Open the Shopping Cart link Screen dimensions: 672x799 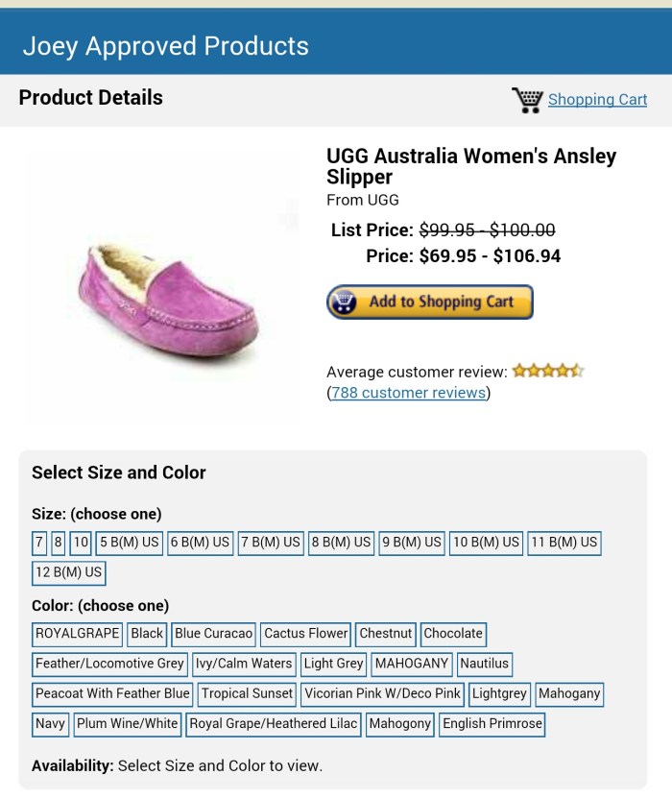pyautogui.click(x=597, y=100)
